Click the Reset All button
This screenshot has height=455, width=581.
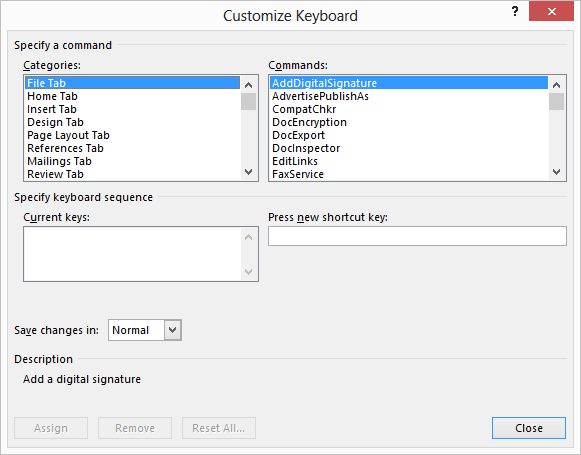coord(219,428)
